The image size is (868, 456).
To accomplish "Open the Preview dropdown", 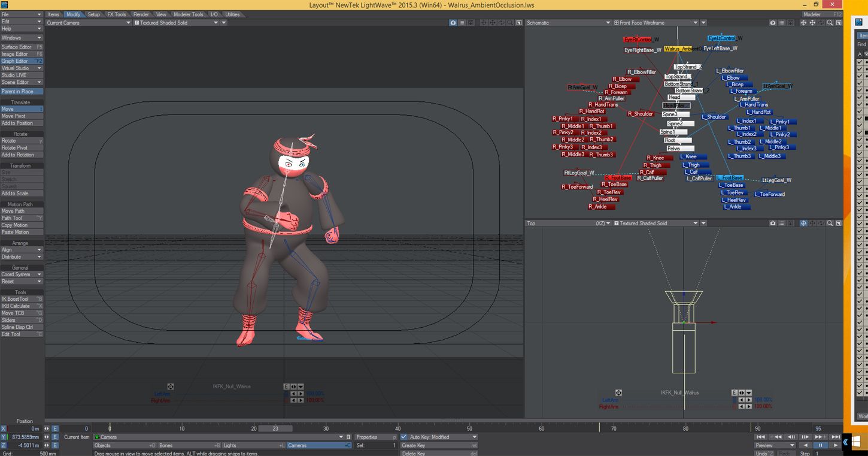I will pyautogui.click(x=775, y=445).
